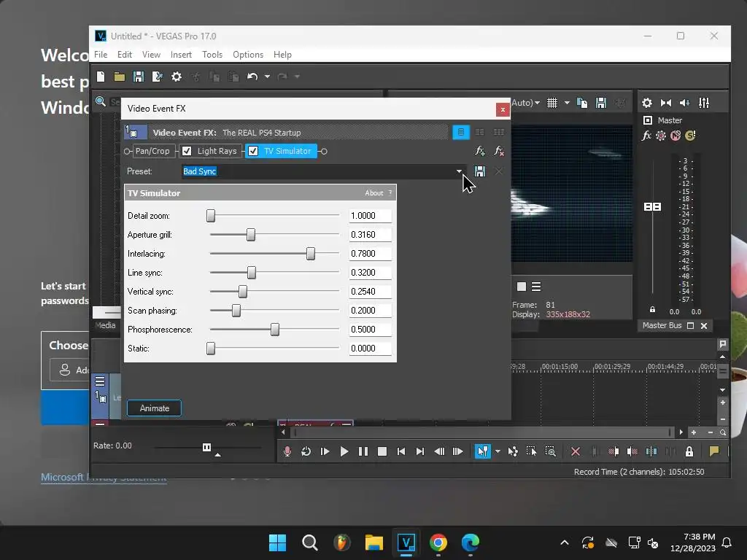Screen dimensions: 747x560
Task: Toggle Dim Output speaker icon in Master Bus
Action: coord(684,102)
